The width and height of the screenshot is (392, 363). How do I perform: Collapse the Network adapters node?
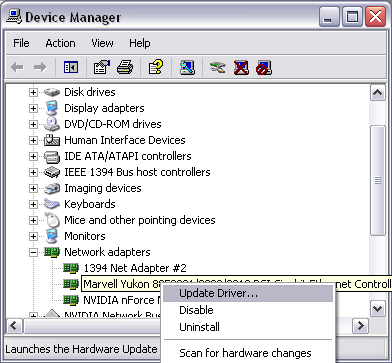(33, 252)
